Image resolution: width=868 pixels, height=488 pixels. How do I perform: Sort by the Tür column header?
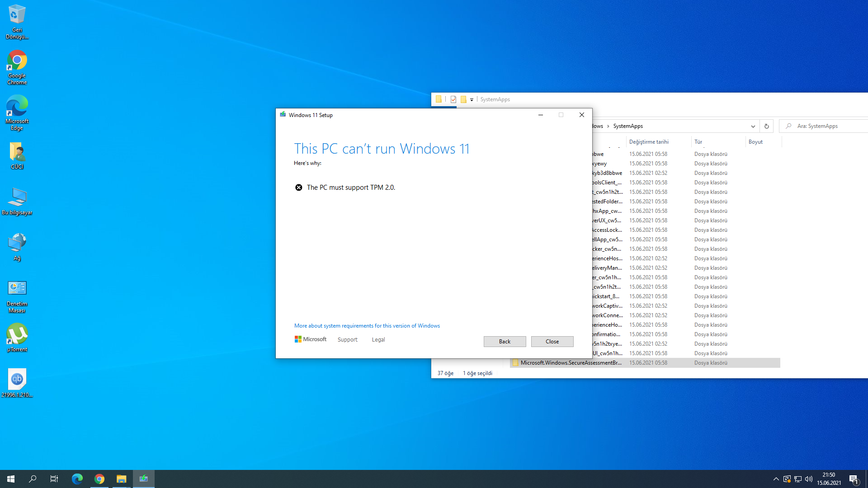(x=718, y=142)
